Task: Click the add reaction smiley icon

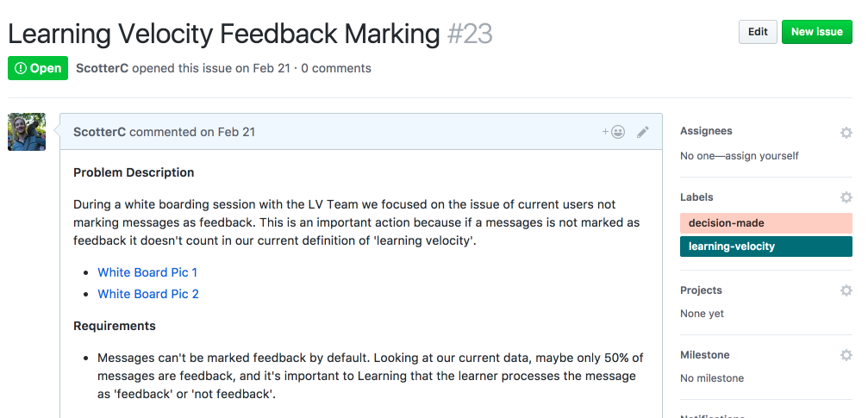Action: click(614, 132)
